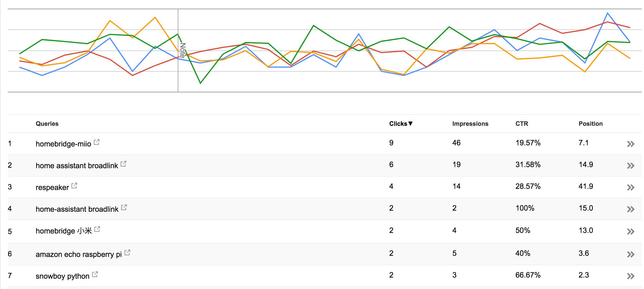
Task: Expand double-chevron for amazon echo raspberry pi
Action: 631,254
